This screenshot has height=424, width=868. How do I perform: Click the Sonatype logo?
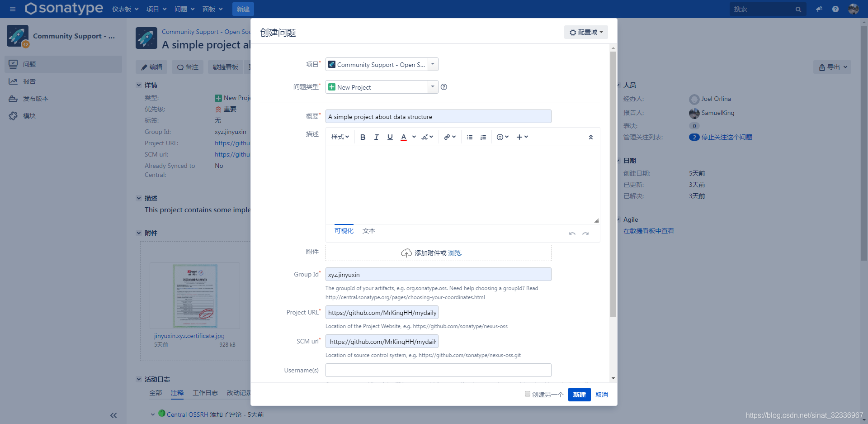point(64,8)
